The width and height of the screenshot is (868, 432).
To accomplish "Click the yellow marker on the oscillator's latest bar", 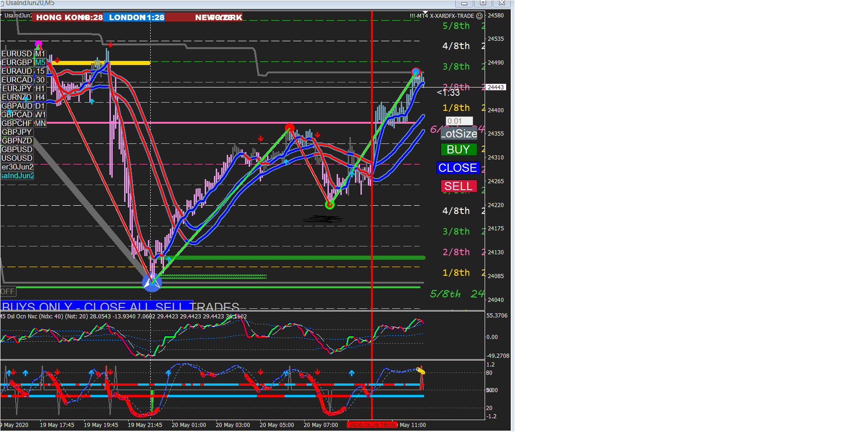I will pyautogui.click(x=420, y=371).
